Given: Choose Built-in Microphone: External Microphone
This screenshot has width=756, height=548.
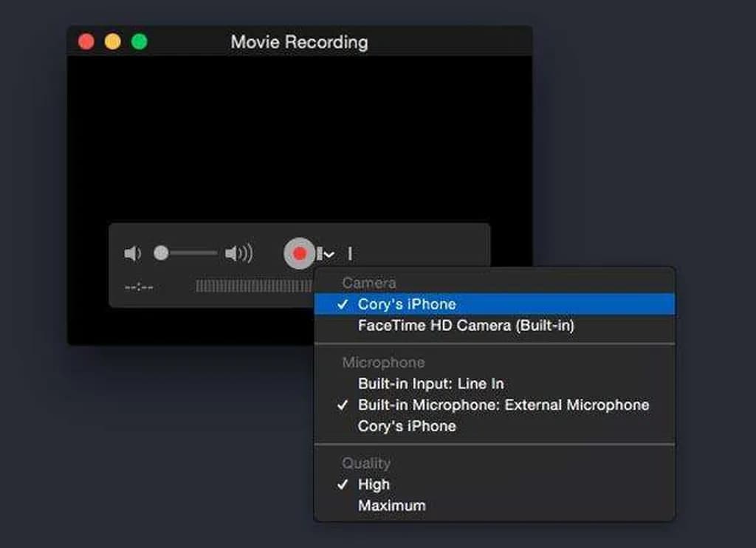Looking at the screenshot, I should tap(504, 405).
